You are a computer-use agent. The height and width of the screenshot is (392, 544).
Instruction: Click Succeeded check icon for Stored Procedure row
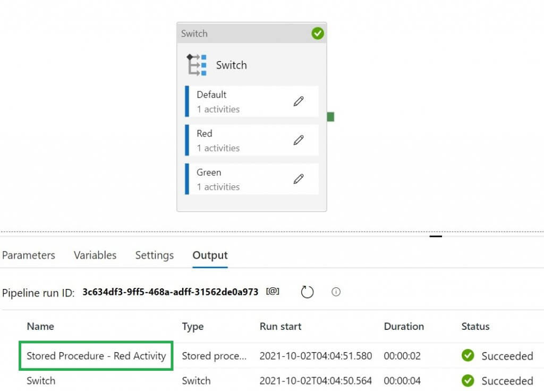(467, 355)
